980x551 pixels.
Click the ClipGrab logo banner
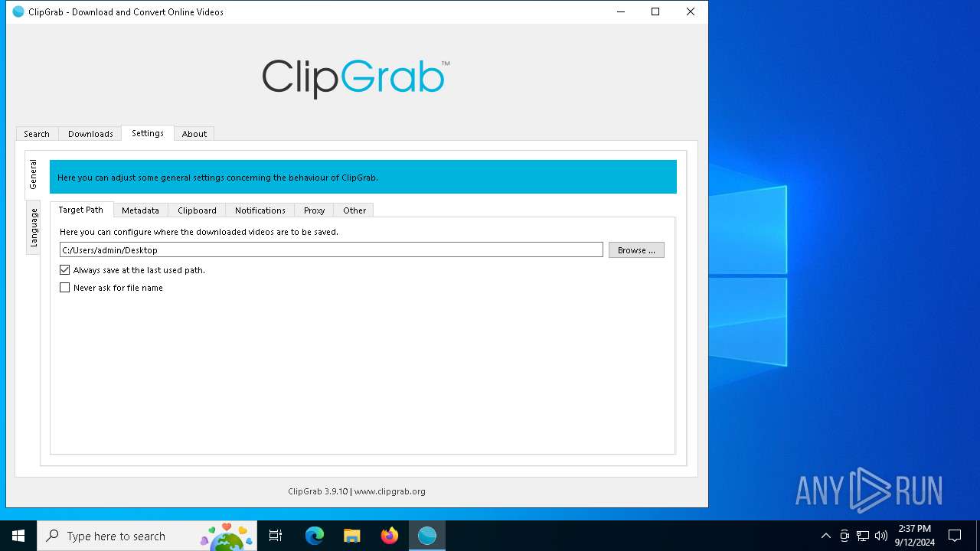pos(356,78)
